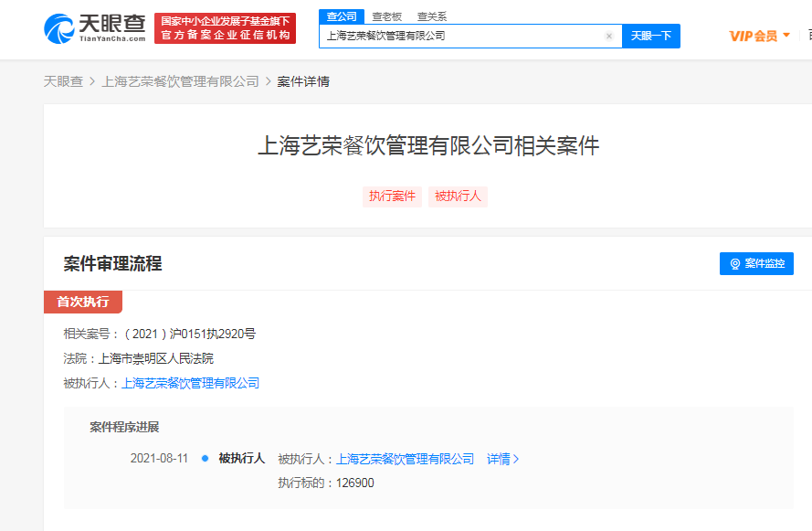The height and width of the screenshot is (531, 812).
Task: Click the Tianyancha logo
Action: tap(95, 28)
